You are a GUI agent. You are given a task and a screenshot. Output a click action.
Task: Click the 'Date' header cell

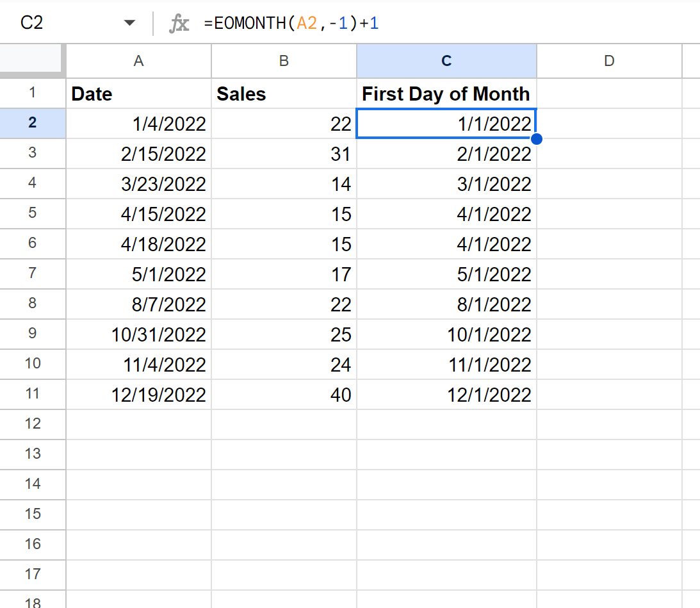pyautogui.click(x=138, y=94)
